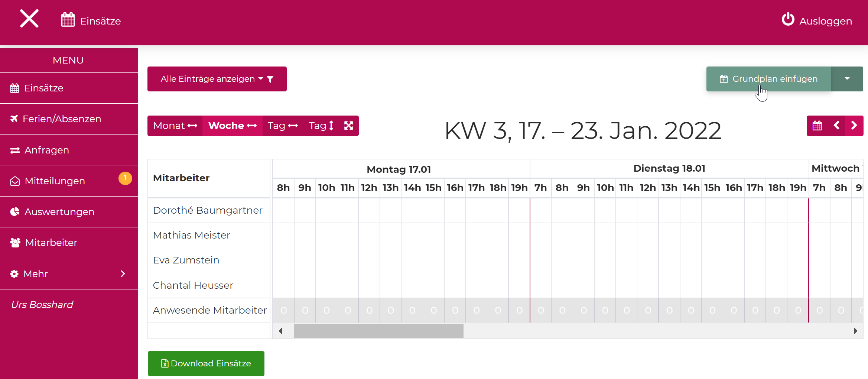Screen dimensions: 868x379
Task: Click the Ausloggen power icon
Action: (x=787, y=20)
